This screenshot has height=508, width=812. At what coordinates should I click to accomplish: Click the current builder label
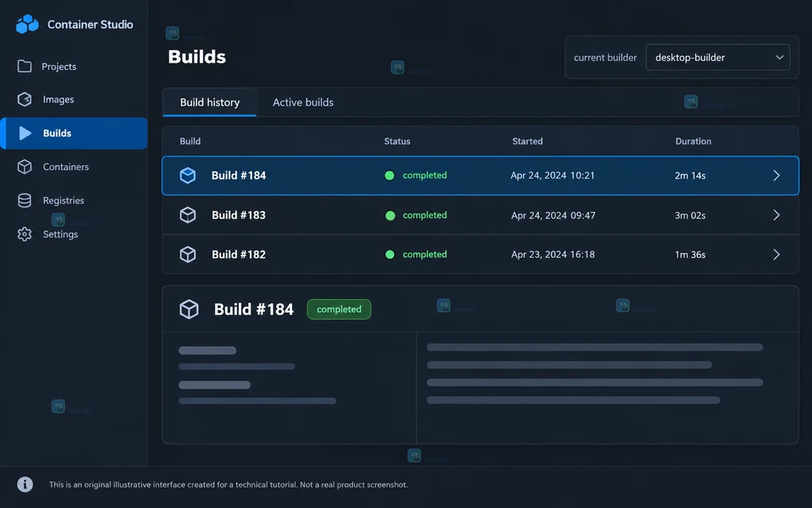605,57
